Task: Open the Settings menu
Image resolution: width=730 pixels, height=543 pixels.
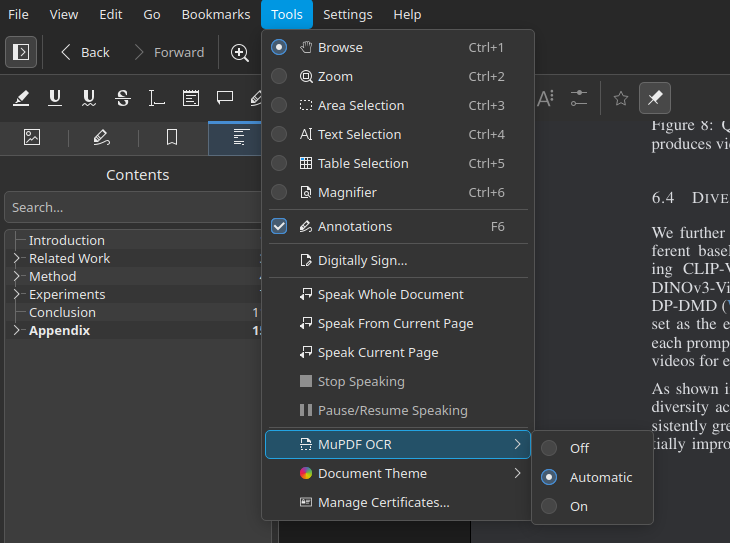Action: tap(348, 14)
